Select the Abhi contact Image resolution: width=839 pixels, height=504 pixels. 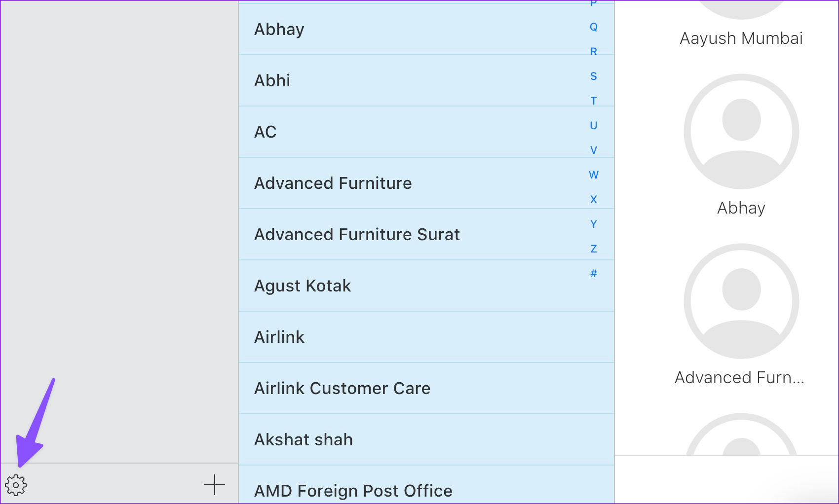pyautogui.click(x=272, y=81)
